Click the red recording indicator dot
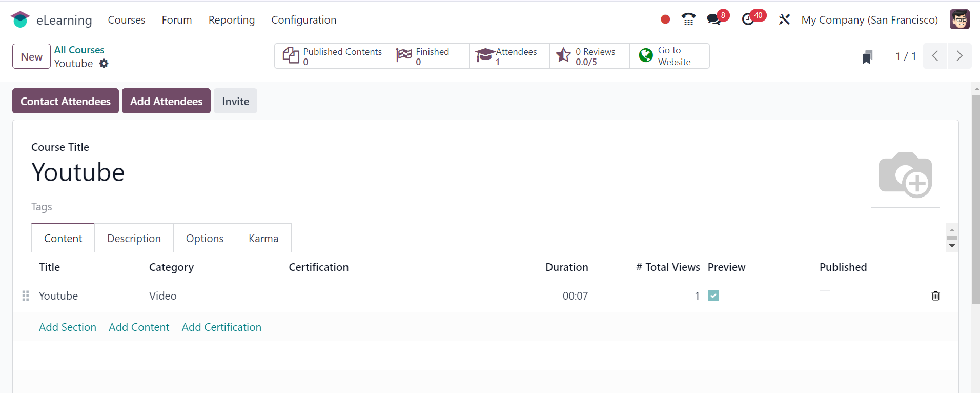980x393 pixels. point(665,19)
